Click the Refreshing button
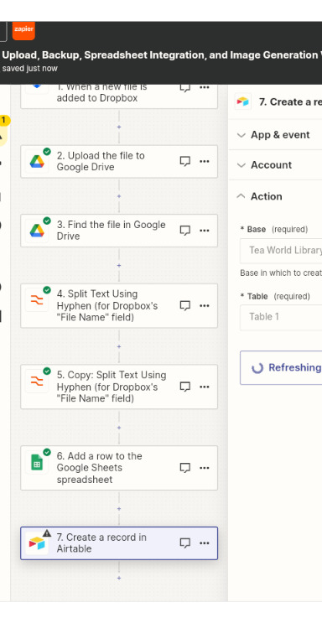Viewport: 322px width, 644px height. [x=281, y=367]
